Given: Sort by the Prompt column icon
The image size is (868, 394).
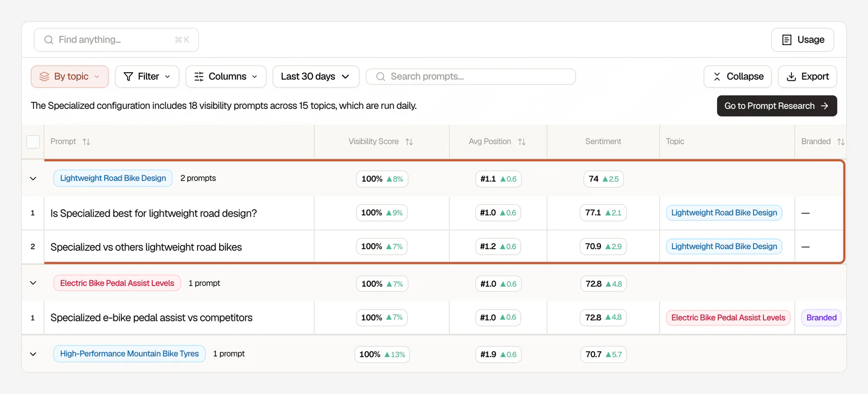Looking at the screenshot, I should pos(86,141).
